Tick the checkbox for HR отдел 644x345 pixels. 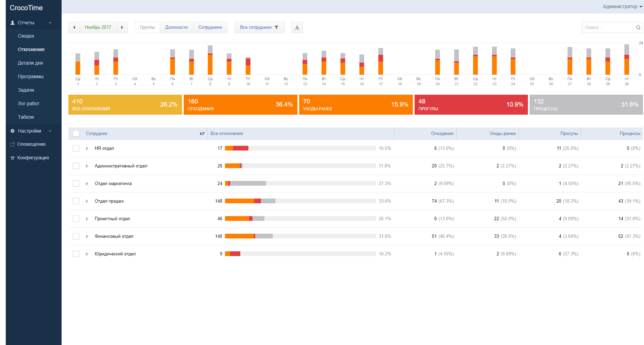76,148
